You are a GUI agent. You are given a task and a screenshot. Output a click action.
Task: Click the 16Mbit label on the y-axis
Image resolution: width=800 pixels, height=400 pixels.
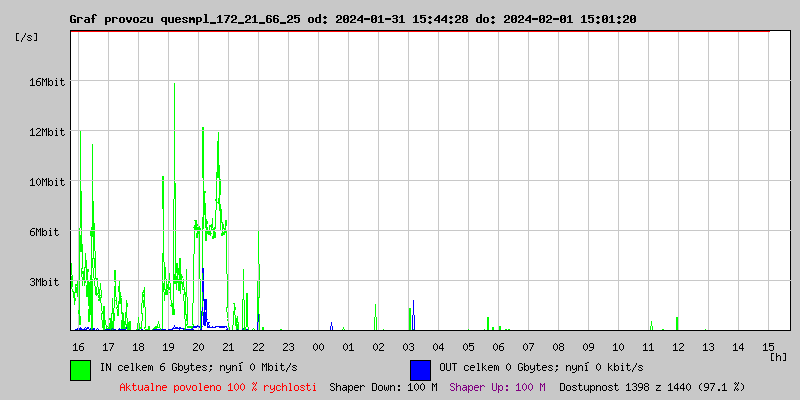47,82
